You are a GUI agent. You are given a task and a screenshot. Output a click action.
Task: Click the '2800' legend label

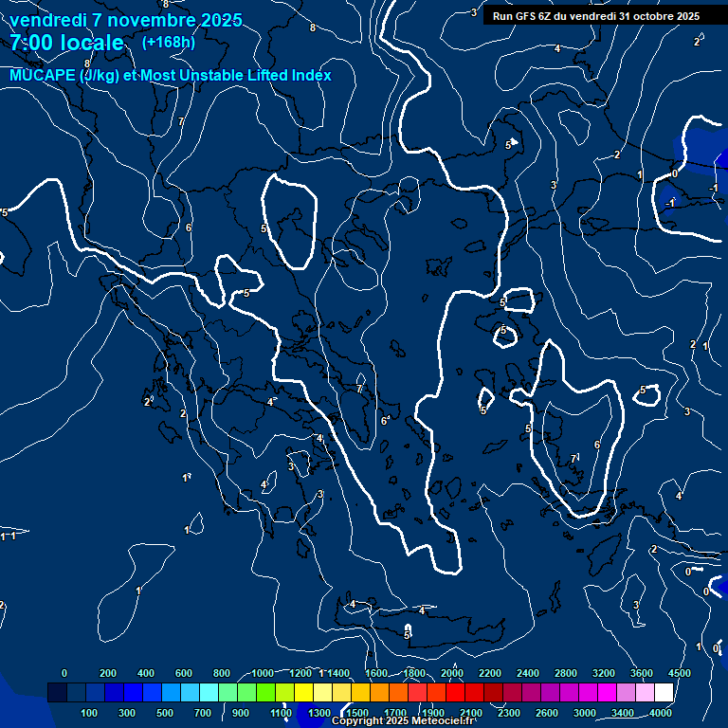tap(566, 673)
